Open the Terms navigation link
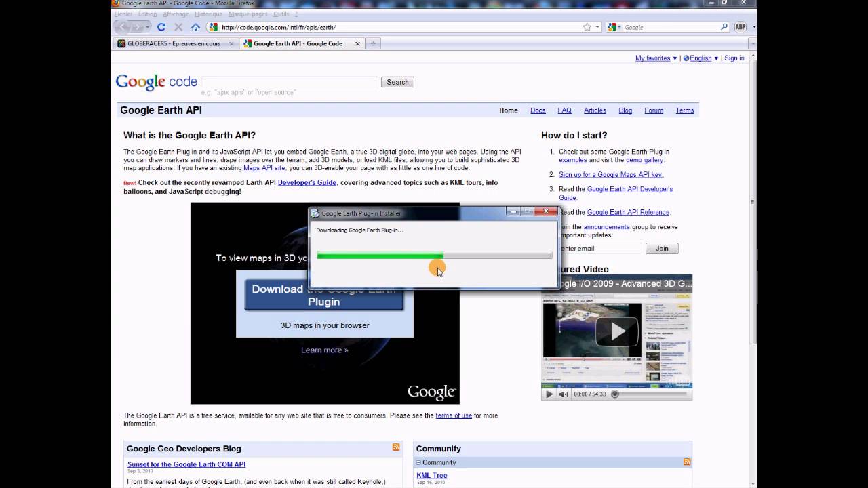The image size is (868, 488). click(685, 110)
